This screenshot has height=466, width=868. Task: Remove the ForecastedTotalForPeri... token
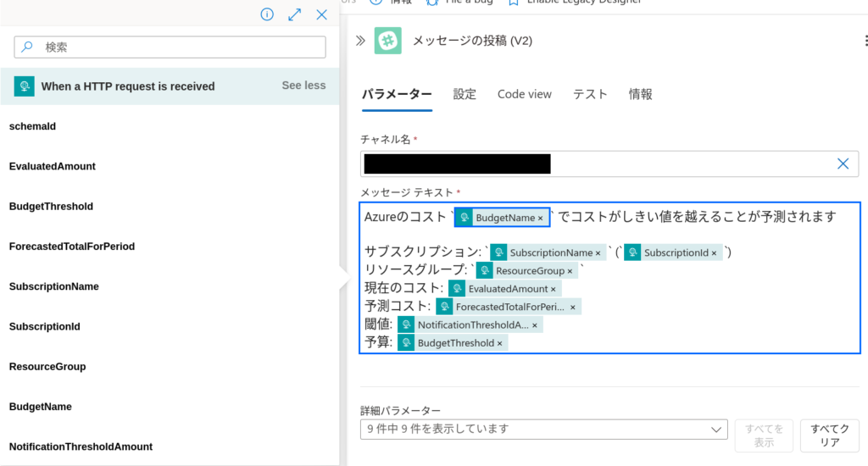point(573,308)
